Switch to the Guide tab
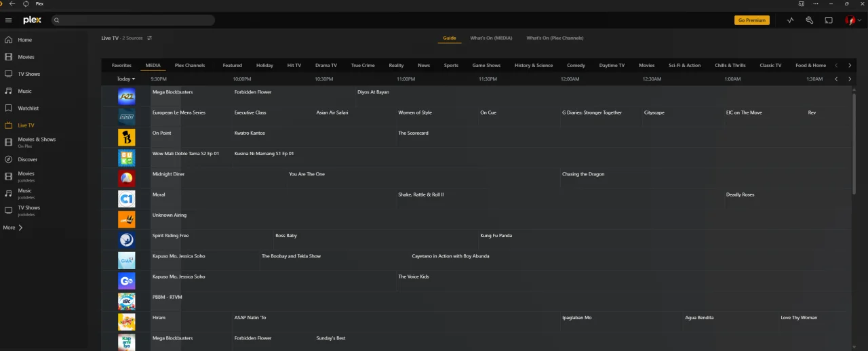Viewport: 868px width, 351px height. pyautogui.click(x=450, y=38)
